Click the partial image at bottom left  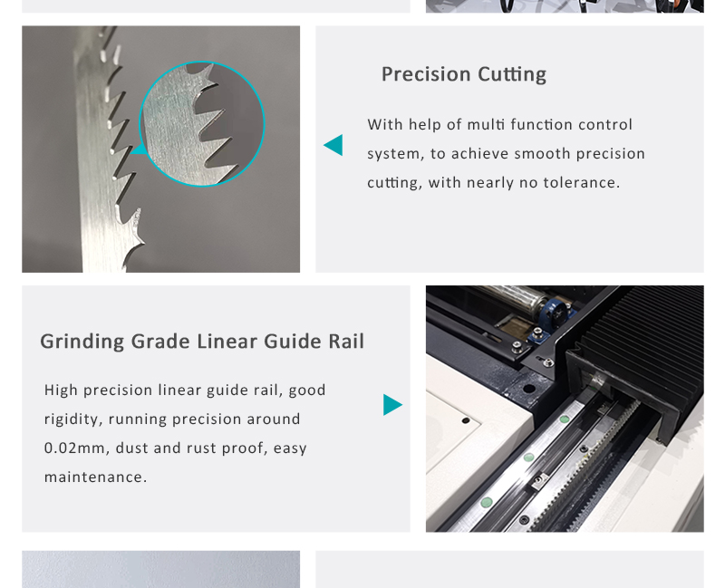pos(161,569)
